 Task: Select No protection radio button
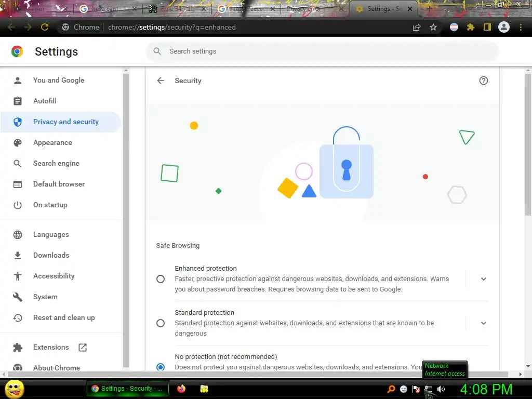click(x=161, y=367)
